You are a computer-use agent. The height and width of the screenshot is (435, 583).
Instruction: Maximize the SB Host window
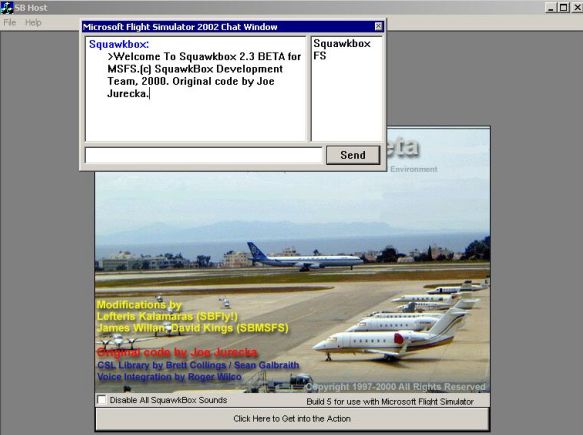(x=564, y=7)
